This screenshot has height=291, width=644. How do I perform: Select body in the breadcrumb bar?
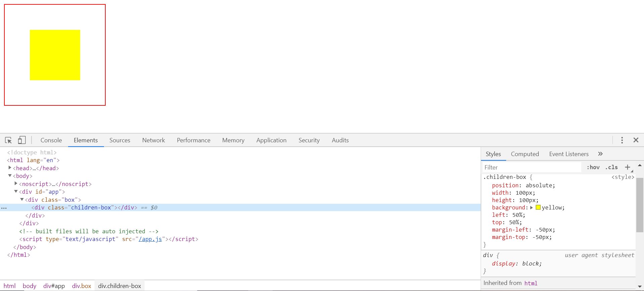pos(29,286)
